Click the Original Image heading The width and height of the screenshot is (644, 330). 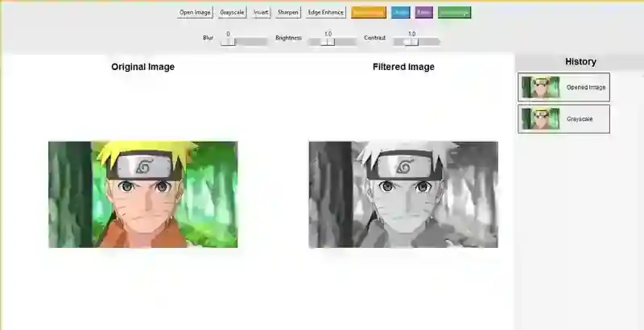143,67
